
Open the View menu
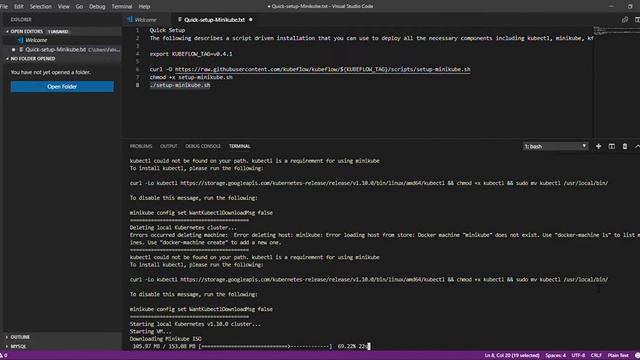63,7
